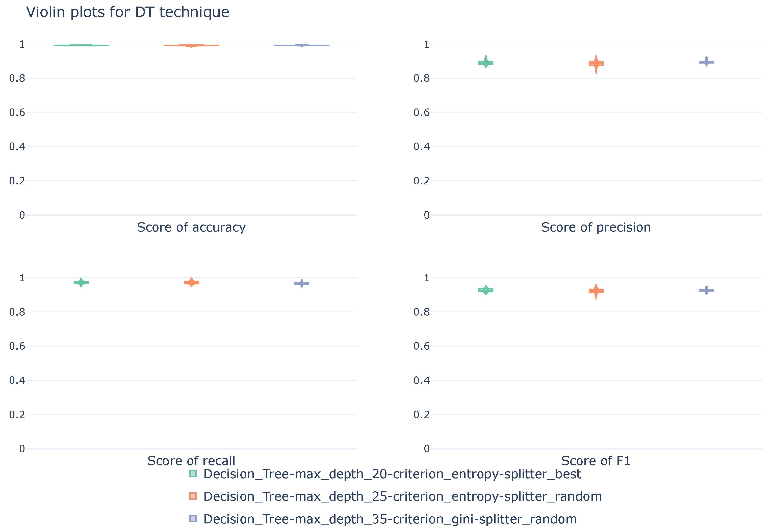The width and height of the screenshot is (773, 532).
Task: Click the "Violin plots for DT technique" title
Action: click(x=128, y=12)
